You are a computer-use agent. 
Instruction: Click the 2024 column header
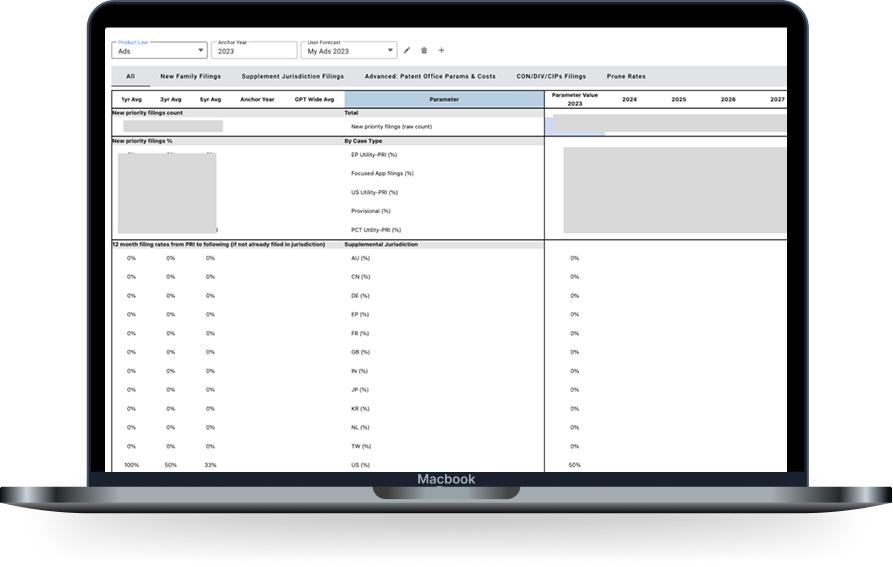[x=629, y=99]
